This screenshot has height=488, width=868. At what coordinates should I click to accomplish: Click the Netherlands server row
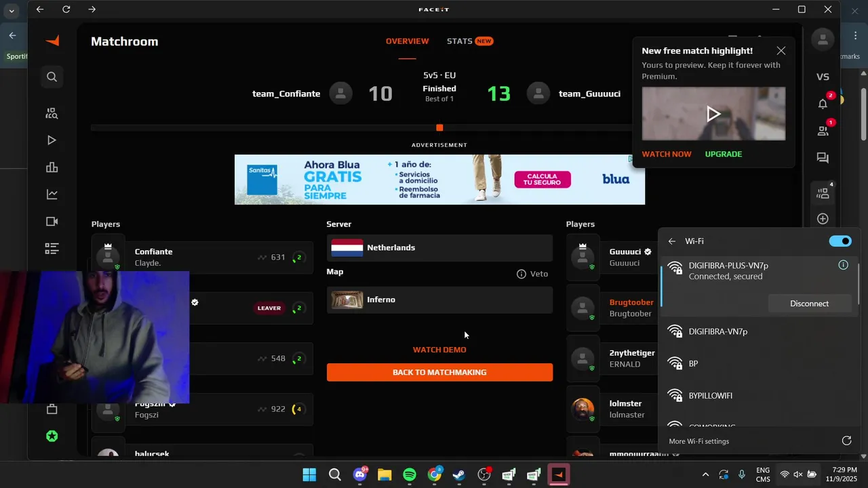point(439,248)
